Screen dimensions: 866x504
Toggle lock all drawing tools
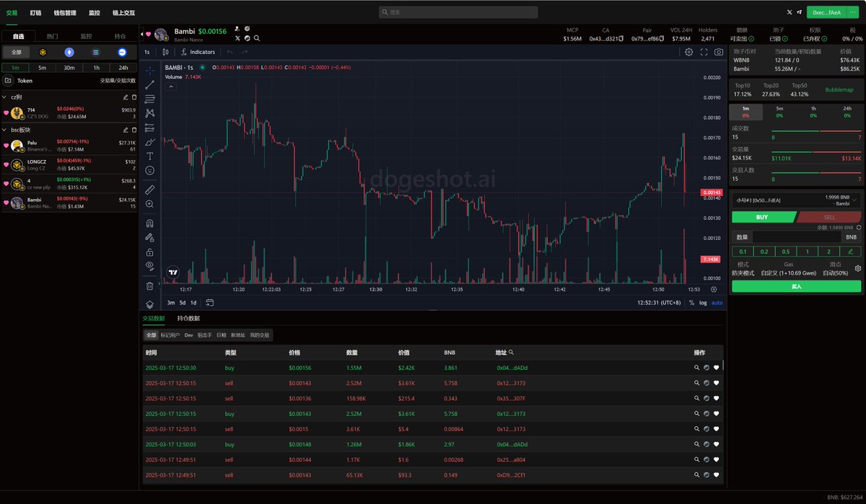[149, 252]
